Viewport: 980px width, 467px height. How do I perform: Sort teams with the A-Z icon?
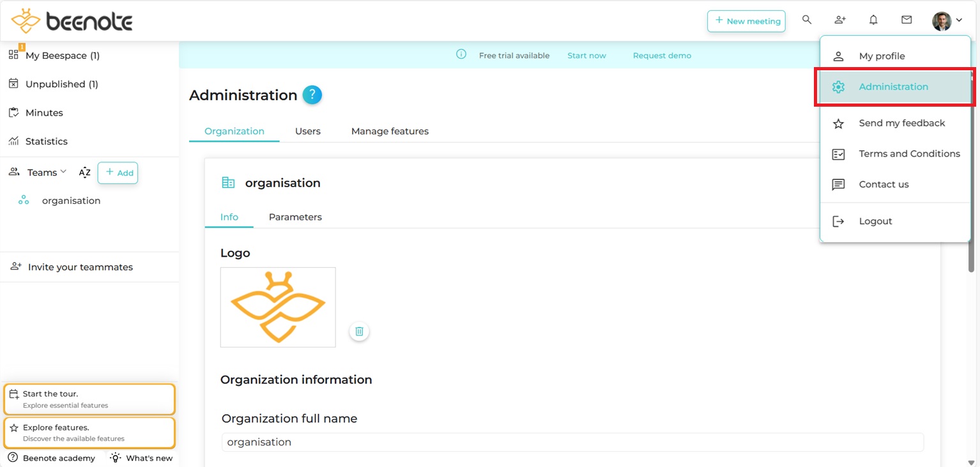pos(84,172)
